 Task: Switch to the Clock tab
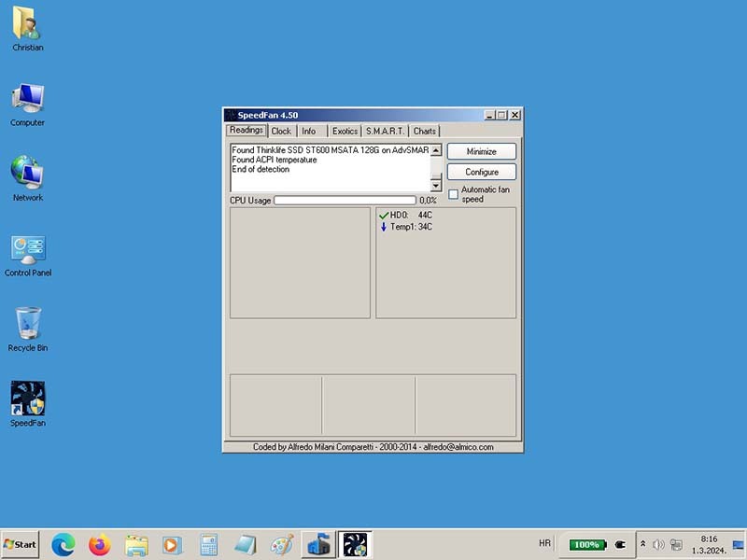(281, 132)
